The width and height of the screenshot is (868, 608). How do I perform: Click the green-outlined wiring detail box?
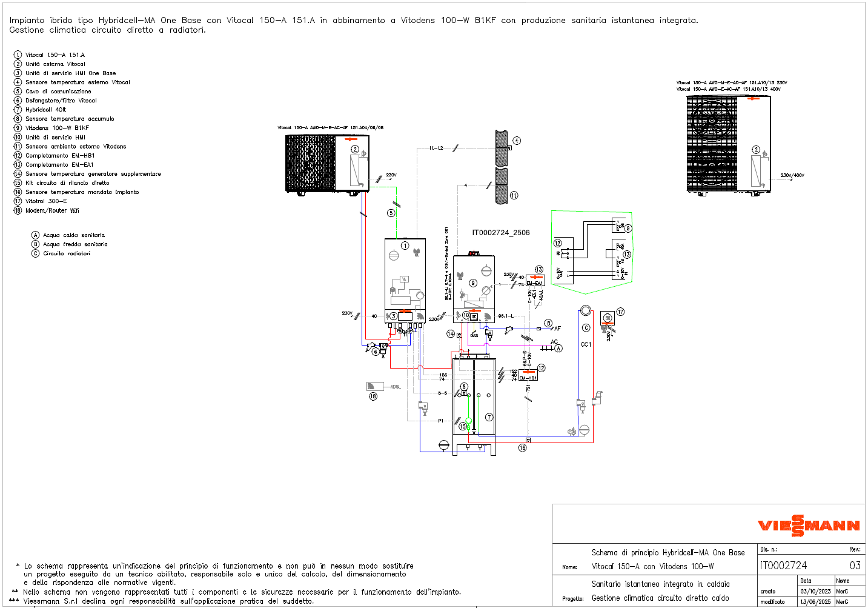[x=592, y=252]
